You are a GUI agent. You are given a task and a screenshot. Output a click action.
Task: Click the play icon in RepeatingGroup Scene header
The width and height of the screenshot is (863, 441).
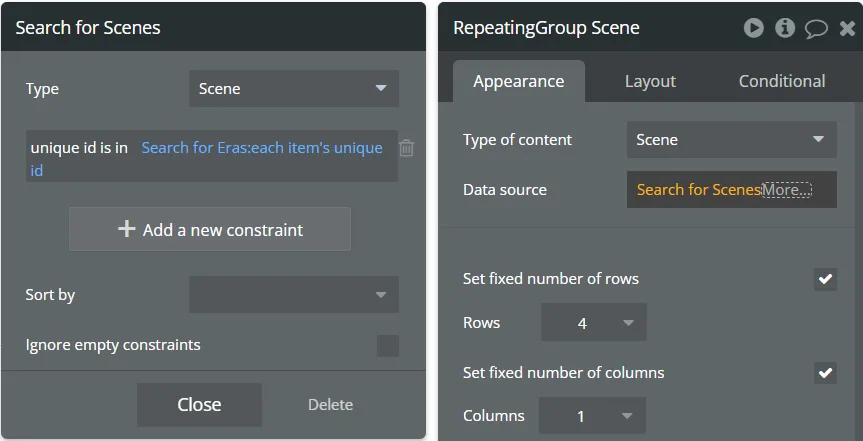coord(753,28)
